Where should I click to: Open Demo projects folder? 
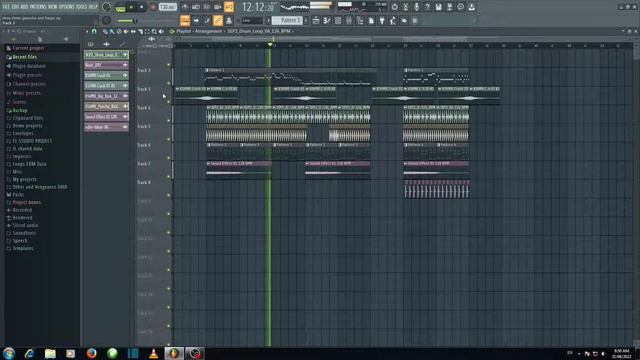point(27,126)
